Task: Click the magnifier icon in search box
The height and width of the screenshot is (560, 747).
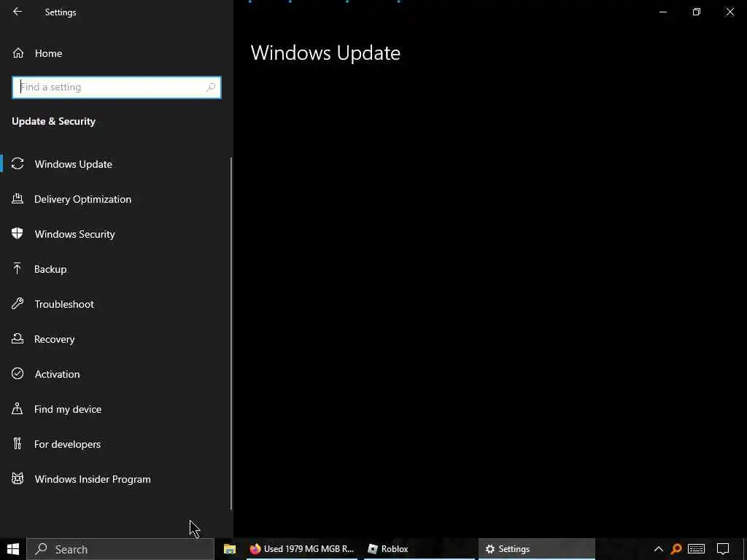Action: 211,87
